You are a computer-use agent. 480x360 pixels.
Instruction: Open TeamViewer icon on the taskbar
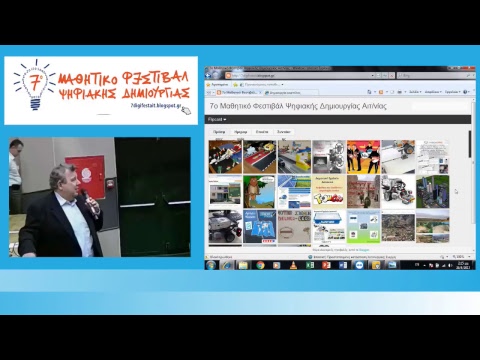pyautogui.click(x=359, y=265)
